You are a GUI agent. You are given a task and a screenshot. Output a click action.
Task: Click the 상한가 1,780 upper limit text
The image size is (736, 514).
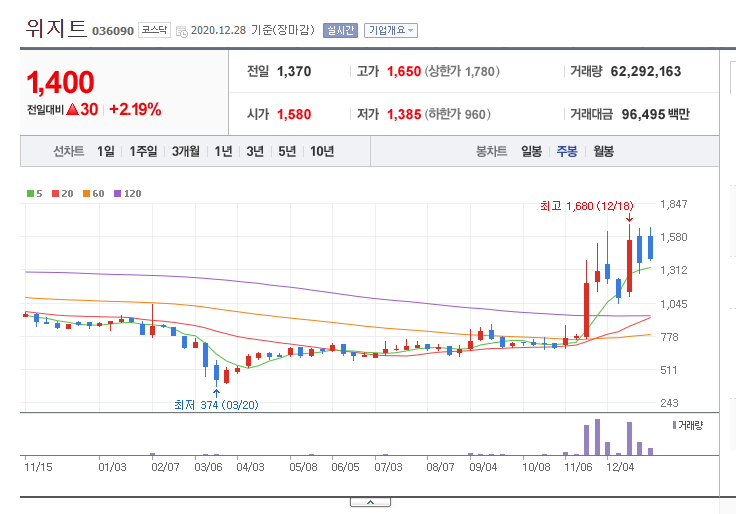point(462,71)
